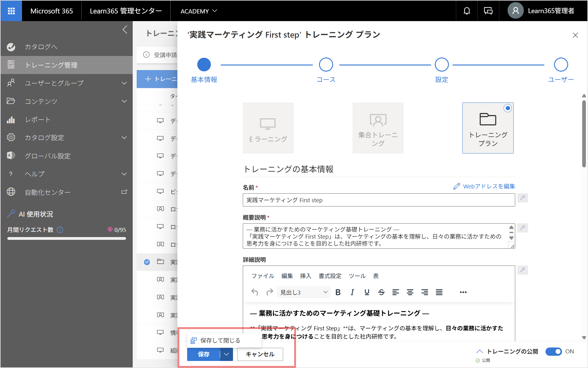Click the 概要説明 text area
Screen dimensions: 588x368
tap(379, 236)
